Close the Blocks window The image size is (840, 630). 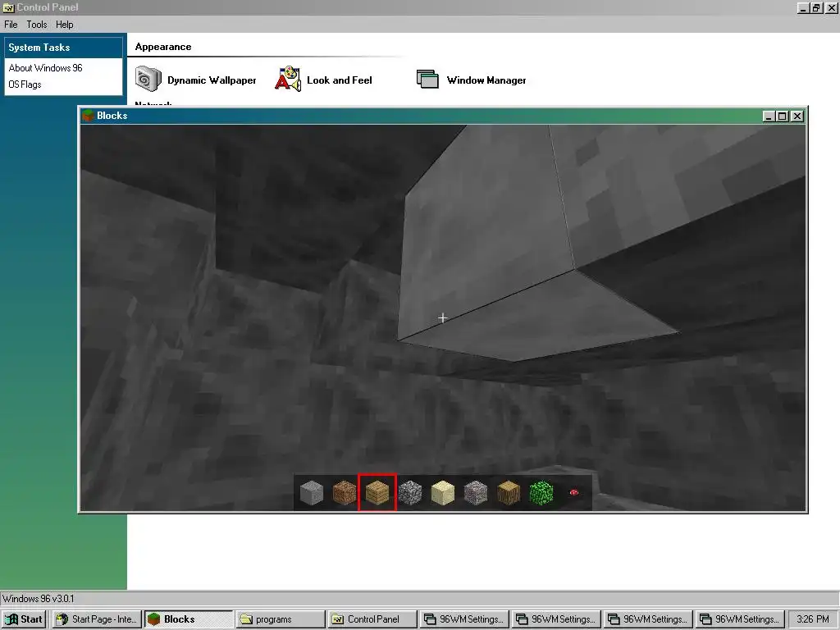click(797, 116)
